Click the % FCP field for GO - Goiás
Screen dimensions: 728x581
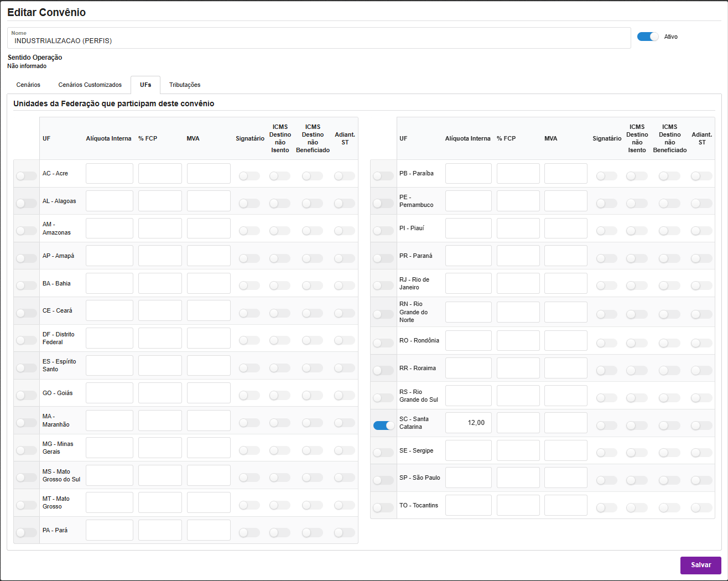pos(160,393)
